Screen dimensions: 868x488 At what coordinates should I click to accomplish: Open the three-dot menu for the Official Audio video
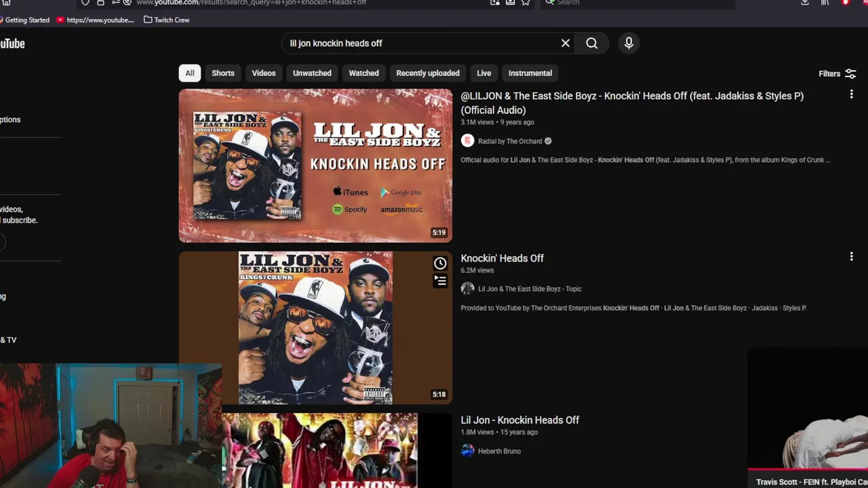[851, 95]
